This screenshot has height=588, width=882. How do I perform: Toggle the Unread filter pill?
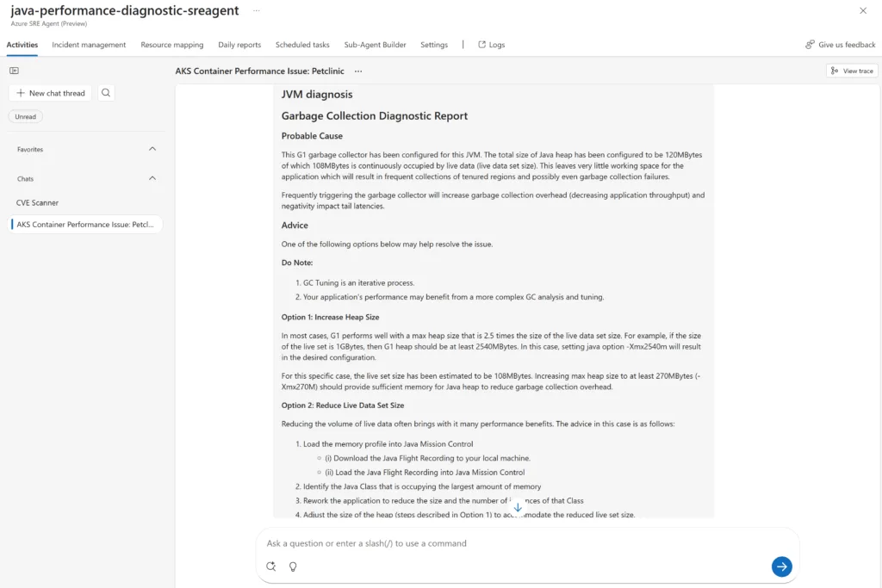[x=25, y=116]
